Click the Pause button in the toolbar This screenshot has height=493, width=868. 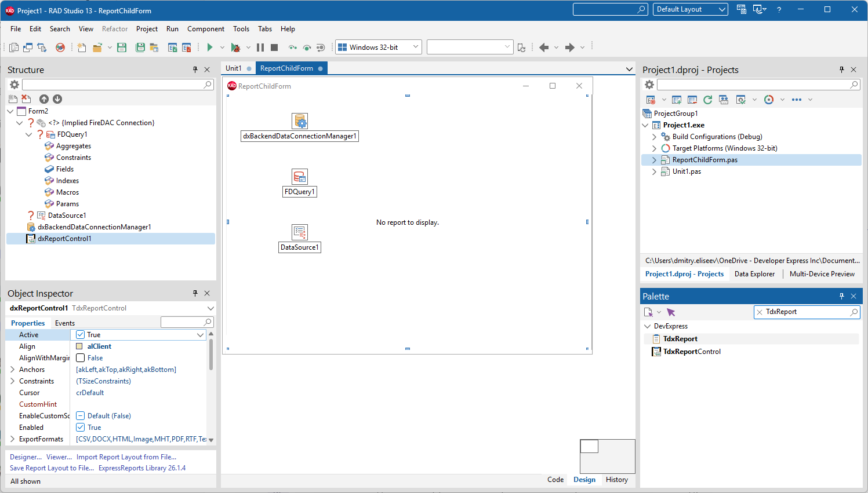pyautogui.click(x=260, y=48)
